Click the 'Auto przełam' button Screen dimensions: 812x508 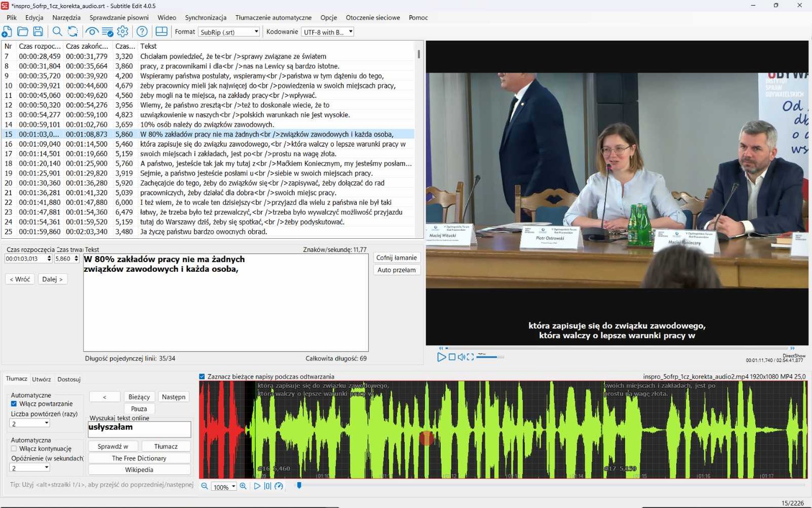pyautogui.click(x=396, y=270)
